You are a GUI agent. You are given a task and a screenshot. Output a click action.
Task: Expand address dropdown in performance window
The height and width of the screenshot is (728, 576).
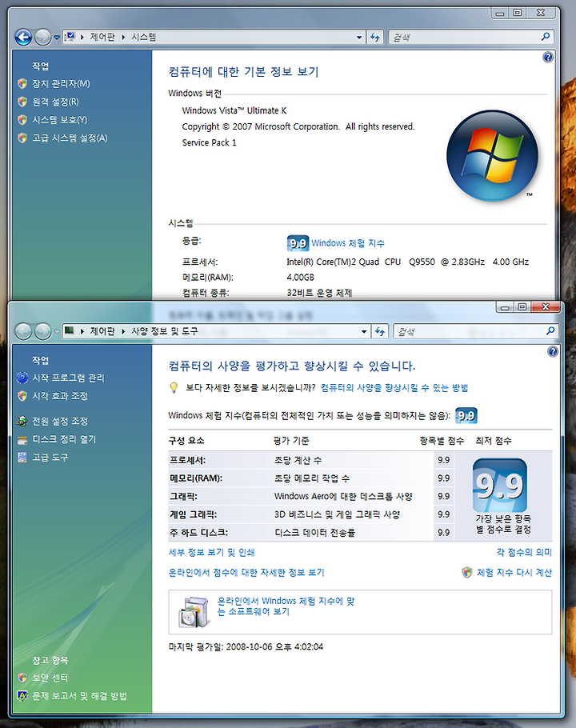(x=364, y=331)
